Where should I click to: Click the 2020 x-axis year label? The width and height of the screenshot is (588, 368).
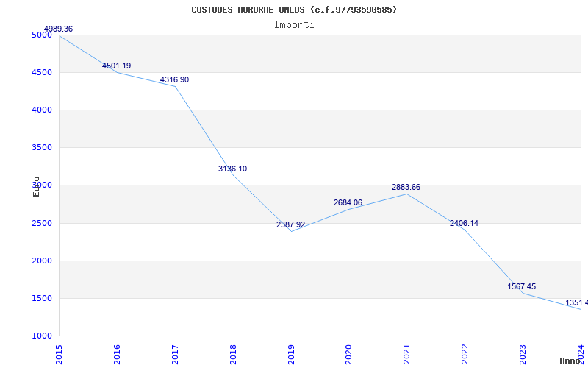[348, 354]
